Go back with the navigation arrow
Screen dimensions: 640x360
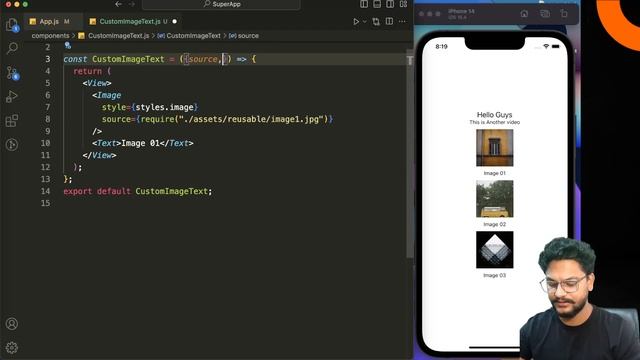(x=118, y=4)
